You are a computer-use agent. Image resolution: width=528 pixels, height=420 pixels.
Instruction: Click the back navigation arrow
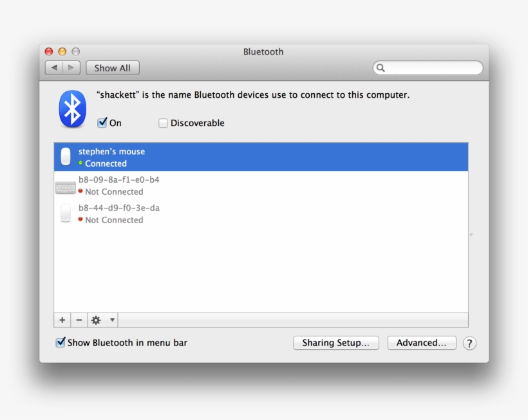54,68
